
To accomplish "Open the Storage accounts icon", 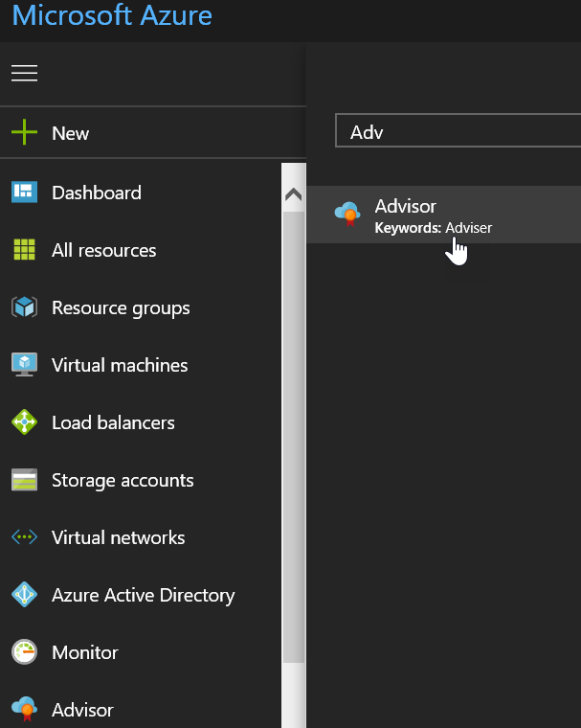I will pos(24,480).
